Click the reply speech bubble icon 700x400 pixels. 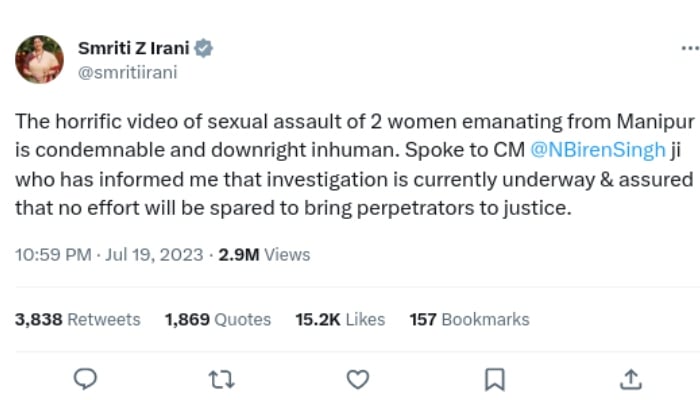point(87,378)
